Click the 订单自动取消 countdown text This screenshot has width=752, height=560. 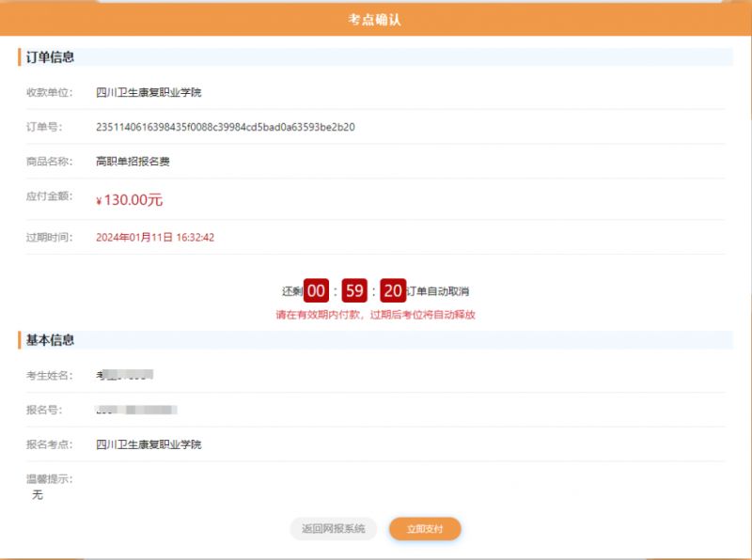point(438,291)
